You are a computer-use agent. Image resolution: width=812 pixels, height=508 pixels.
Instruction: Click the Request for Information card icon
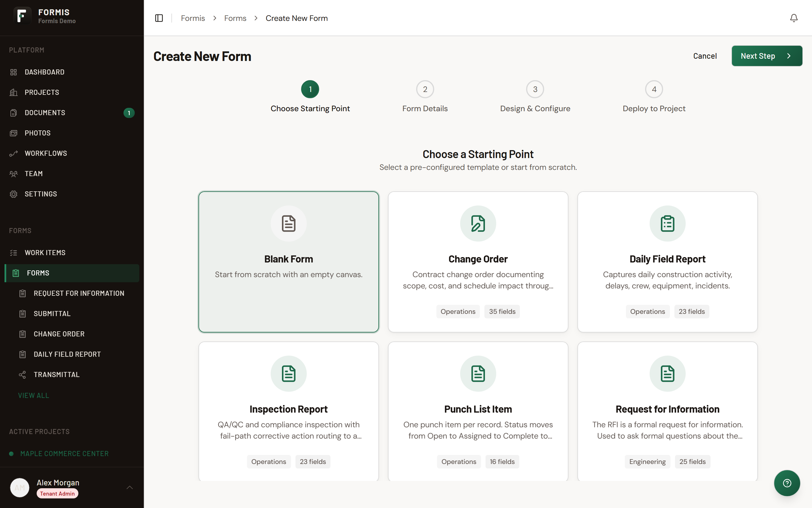tap(667, 374)
